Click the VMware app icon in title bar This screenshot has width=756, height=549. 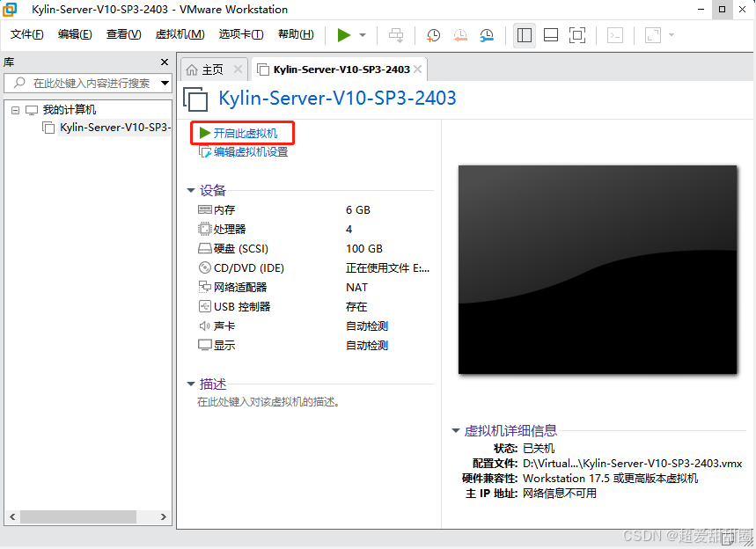coord(10,9)
